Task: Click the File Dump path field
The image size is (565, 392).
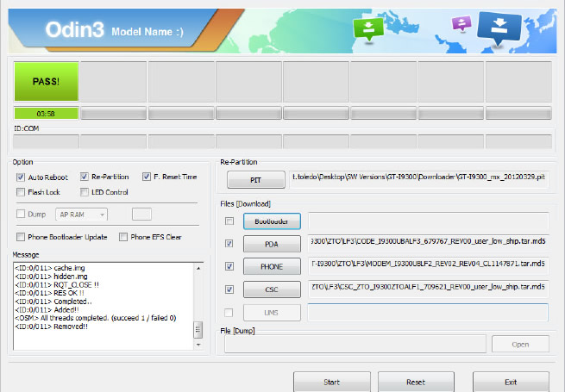Action: click(355, 344)
